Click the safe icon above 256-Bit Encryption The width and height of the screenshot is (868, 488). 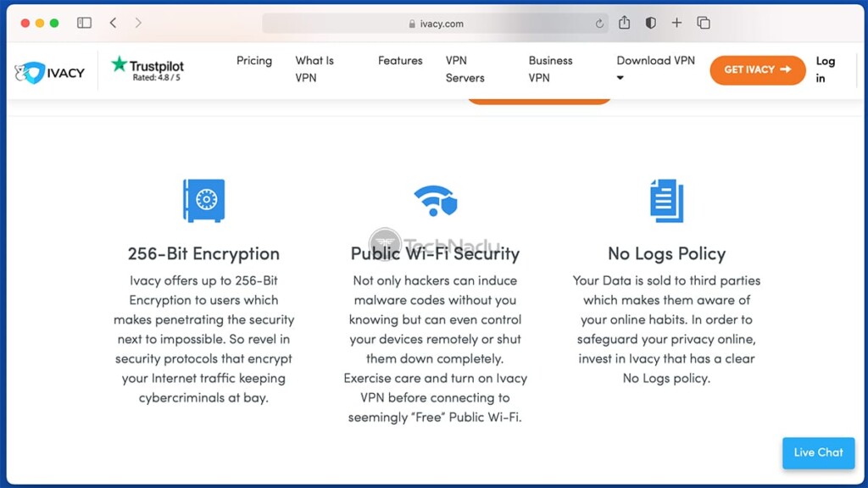[203, 200]
